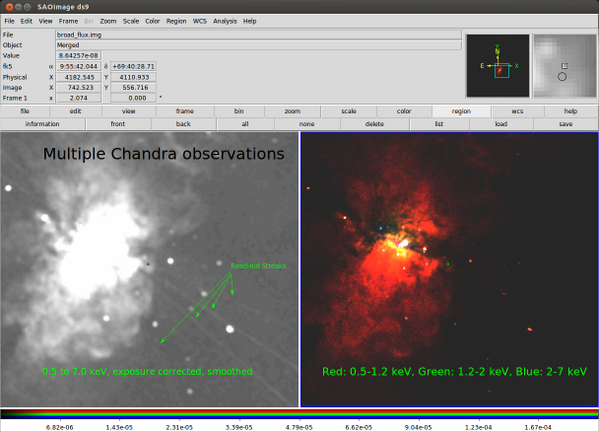Click the panner compass thumbnail
Image resolution: width=599 pixels, height=432 pixels.
coord(498,66)
